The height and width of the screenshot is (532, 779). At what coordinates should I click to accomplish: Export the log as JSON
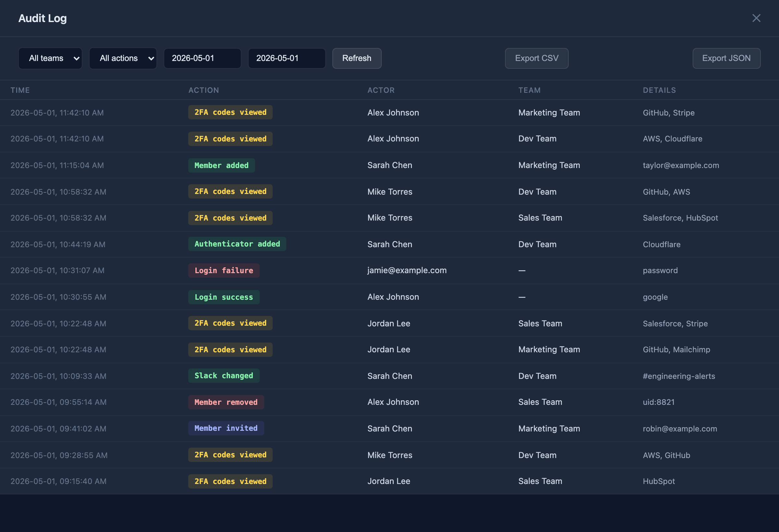726,58
